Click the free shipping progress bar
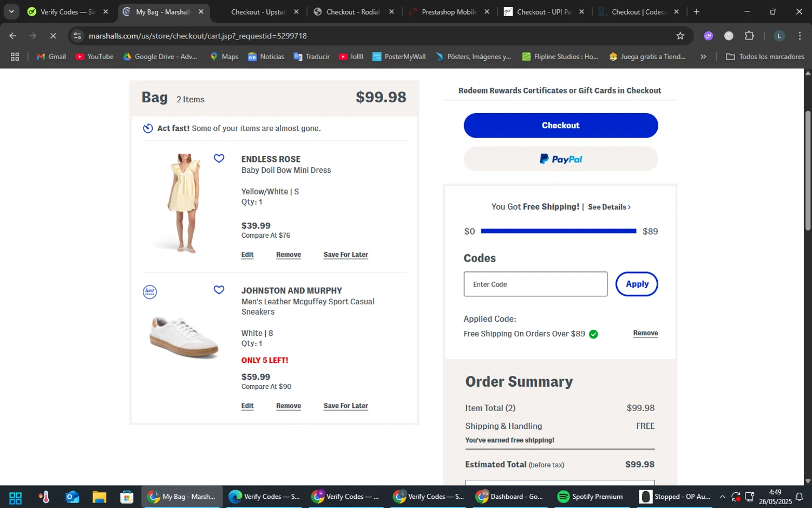The image size is (812, 508). pyautogui.click(x=559, y=231)
